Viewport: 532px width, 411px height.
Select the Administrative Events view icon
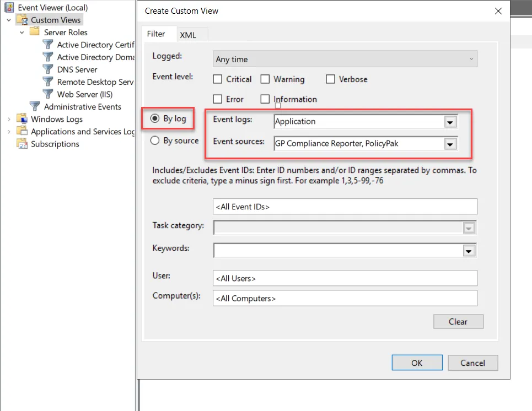point(34,106)
